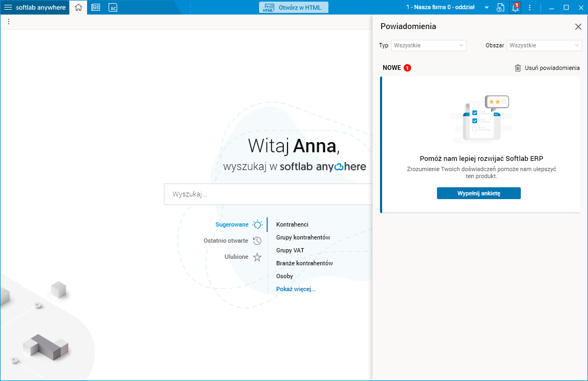This screenshot has width=588, height=381.
Task: Click the Powiadomienia panel title
Action: 408,26
